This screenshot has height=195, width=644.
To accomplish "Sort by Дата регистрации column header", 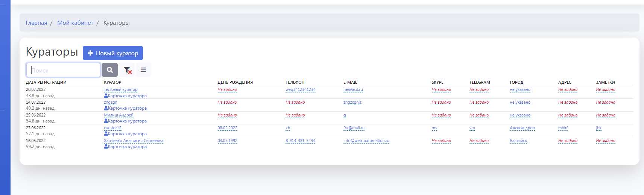I will click(46, 82).
